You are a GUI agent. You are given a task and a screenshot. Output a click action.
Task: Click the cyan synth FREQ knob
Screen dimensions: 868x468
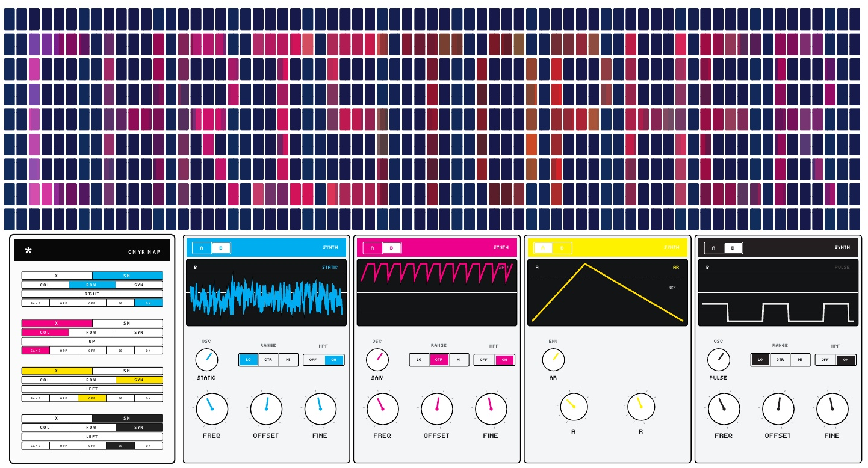[212, 409]
